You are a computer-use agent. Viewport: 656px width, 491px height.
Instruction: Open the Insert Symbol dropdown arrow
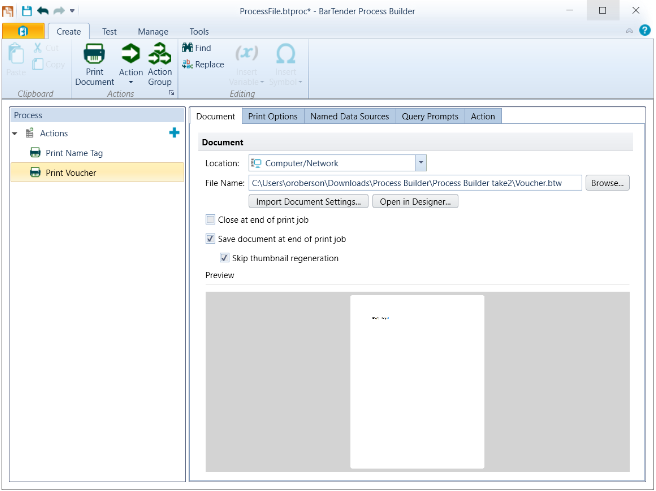[300, 82]
